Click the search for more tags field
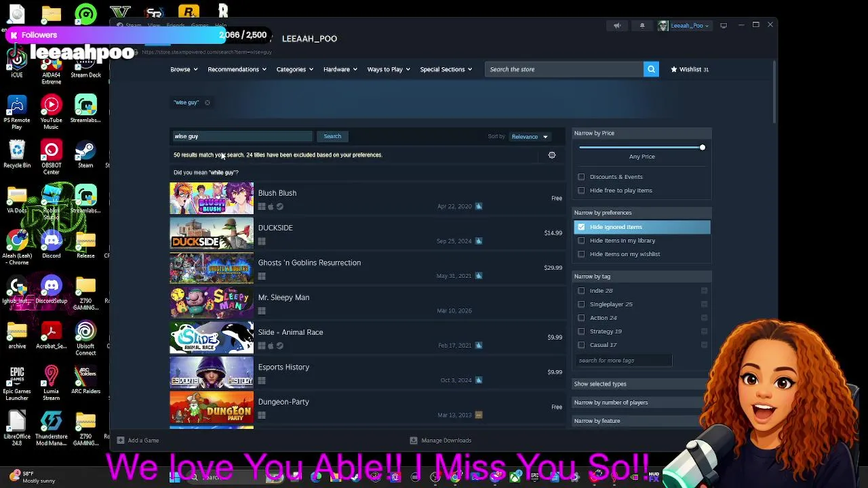 pos(624,361)
